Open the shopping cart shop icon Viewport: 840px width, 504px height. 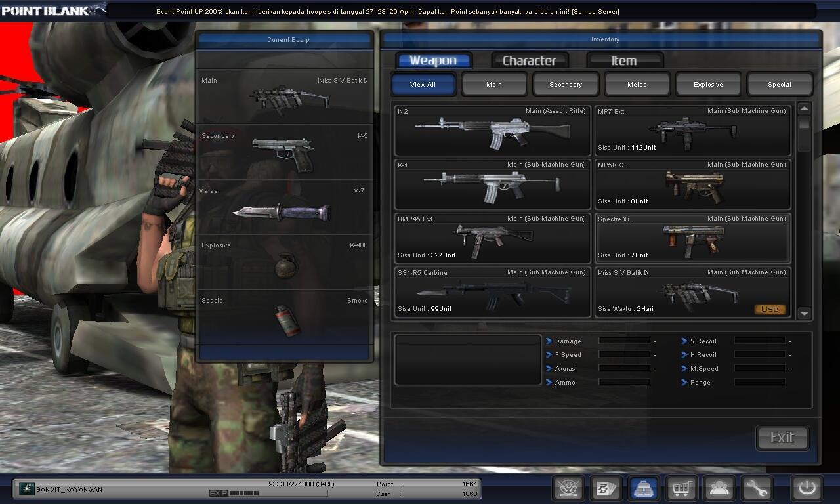point(682,488)
